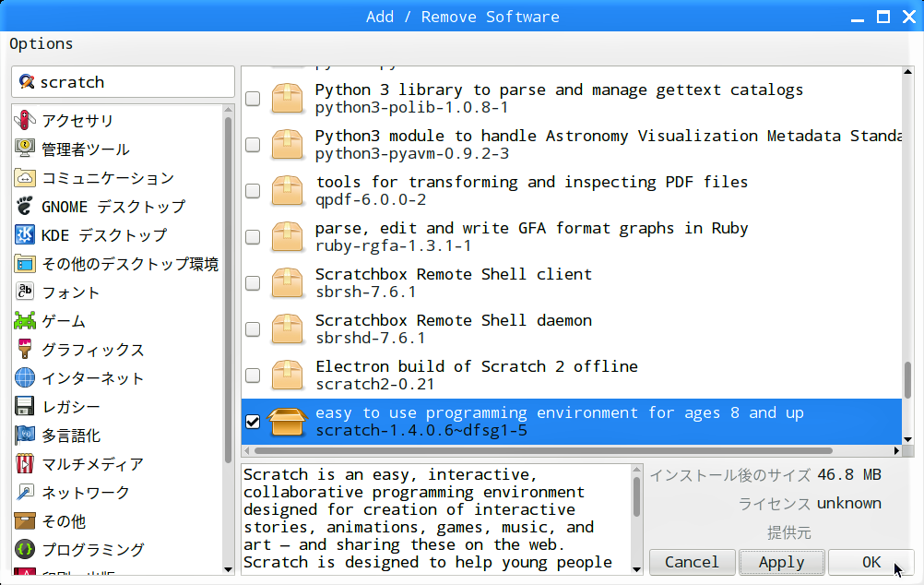Click package list vertical scrollbar up arrow
924x585 pixels.
coord(907,72)
